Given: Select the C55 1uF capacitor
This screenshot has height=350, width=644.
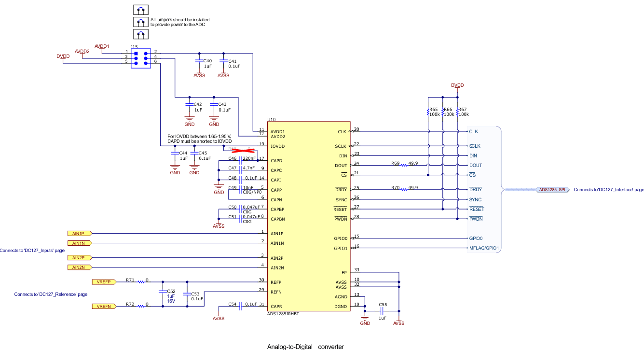Looking at the screenshot, I should pos(382,310).
